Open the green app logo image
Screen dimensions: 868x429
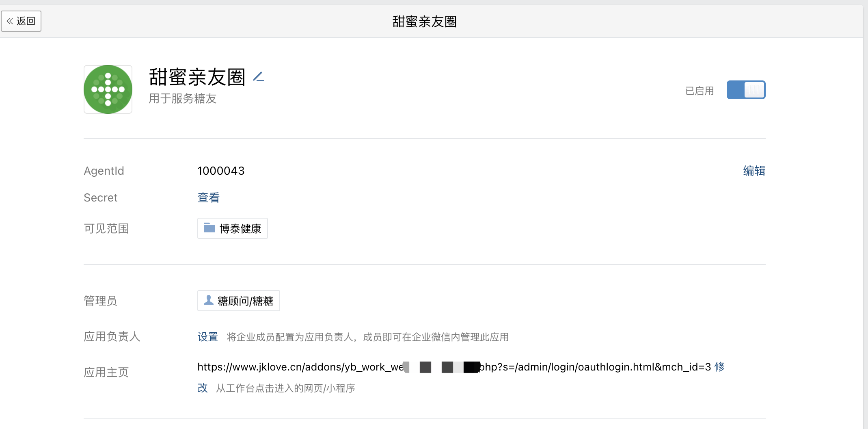click(108, 89)
